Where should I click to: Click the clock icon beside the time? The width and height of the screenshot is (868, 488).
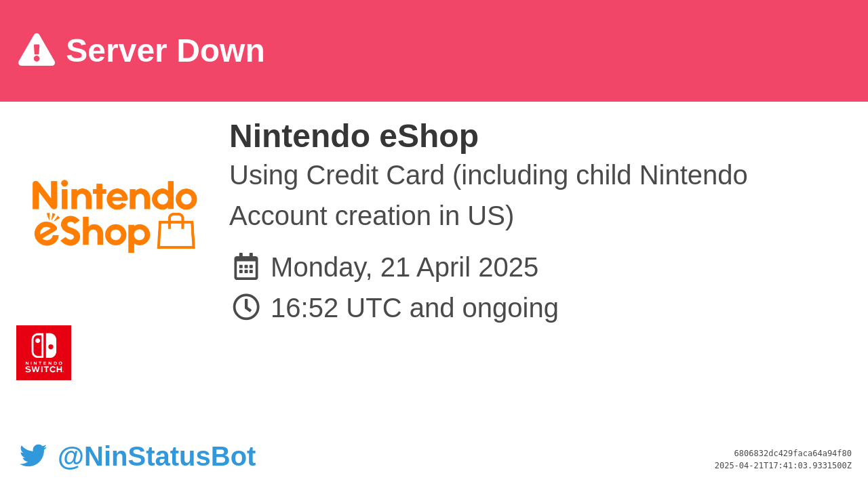coord(246,307)
